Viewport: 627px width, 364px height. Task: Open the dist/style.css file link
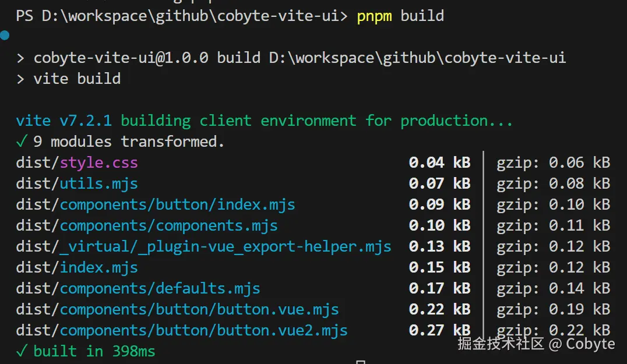coord(98,162)
